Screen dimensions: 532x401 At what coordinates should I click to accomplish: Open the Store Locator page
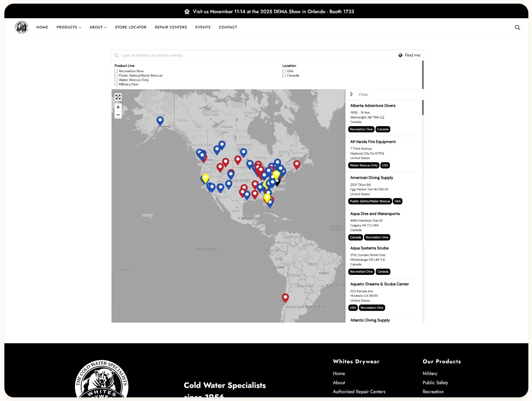pos(131,27)
